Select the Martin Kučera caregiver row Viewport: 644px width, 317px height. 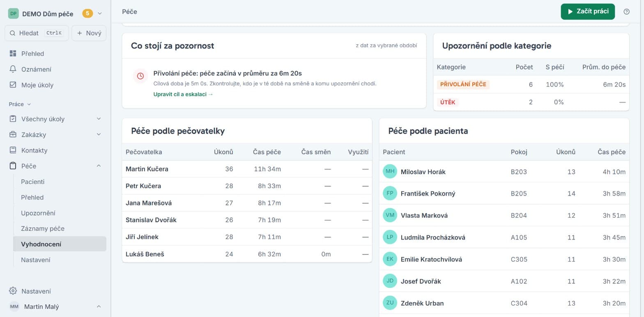(x=247, y=169)
